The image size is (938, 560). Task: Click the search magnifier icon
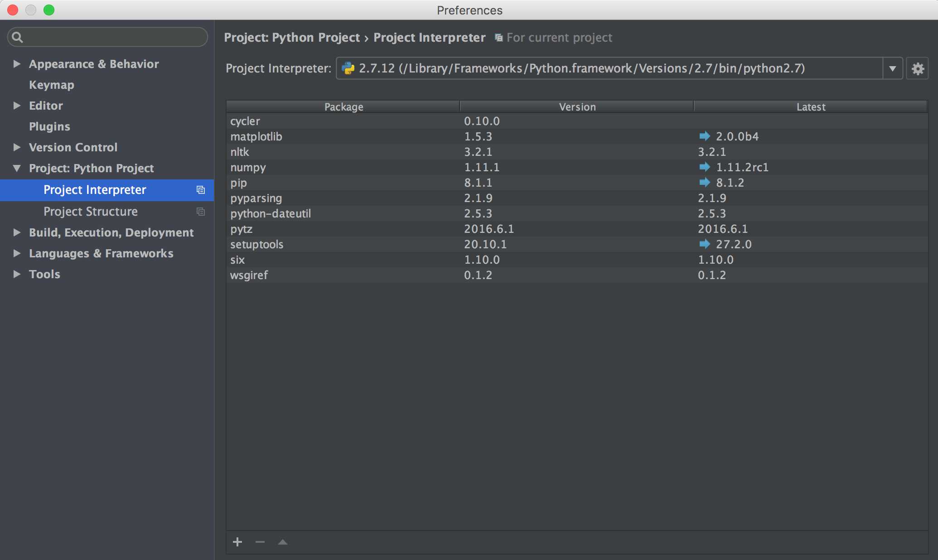17,37
